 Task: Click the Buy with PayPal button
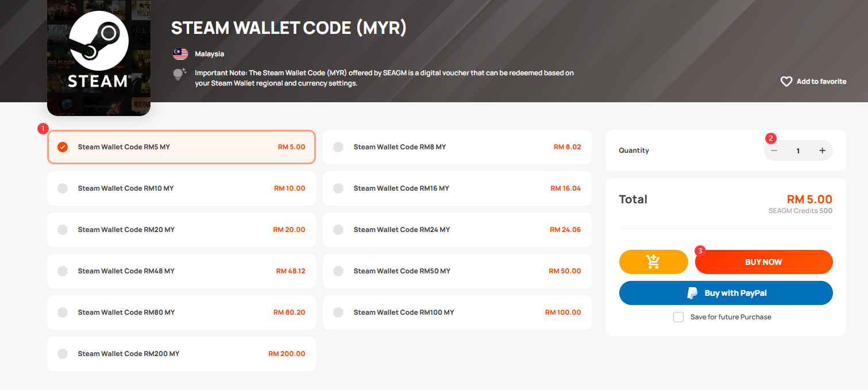726,293
